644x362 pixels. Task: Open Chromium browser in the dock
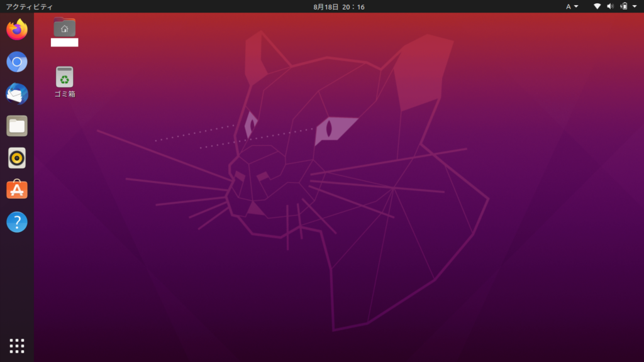coord(17,62)
